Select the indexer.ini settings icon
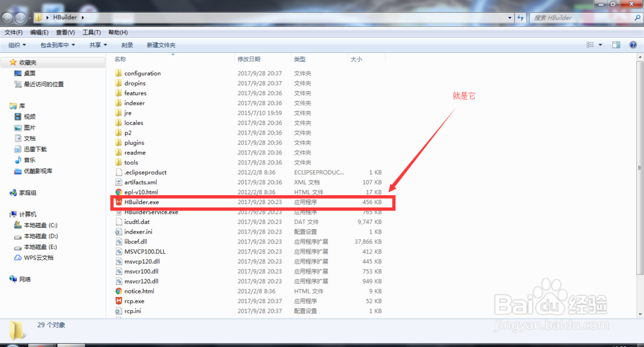 tap(118, 232)
